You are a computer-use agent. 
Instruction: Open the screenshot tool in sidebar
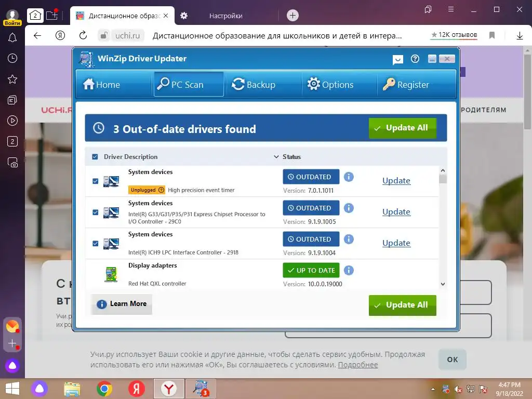coord(12,163)
